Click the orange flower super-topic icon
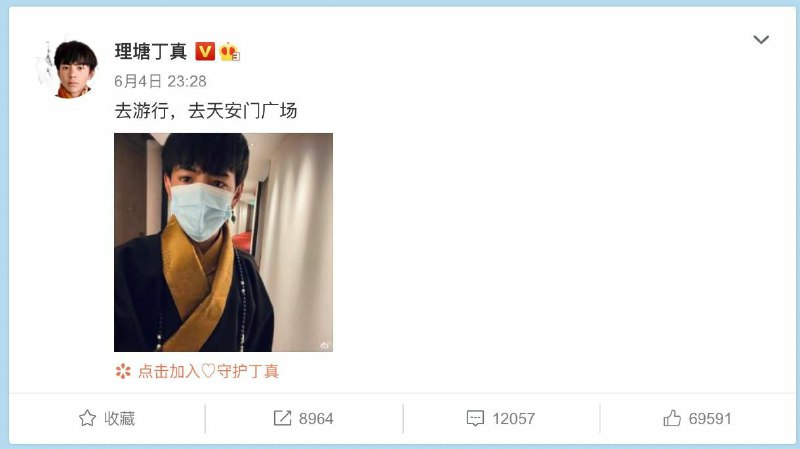Screen dimensions: 800x449 point(123,371)
